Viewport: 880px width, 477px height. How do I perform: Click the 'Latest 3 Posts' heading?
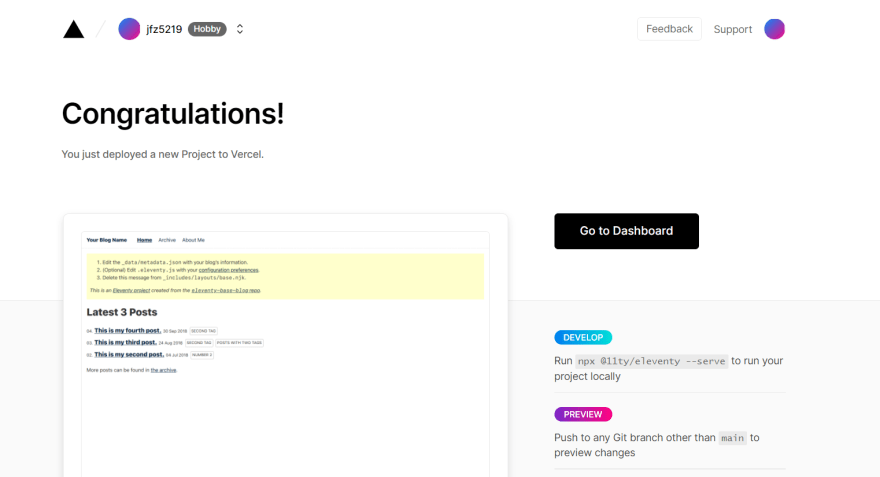pos(122,312)
